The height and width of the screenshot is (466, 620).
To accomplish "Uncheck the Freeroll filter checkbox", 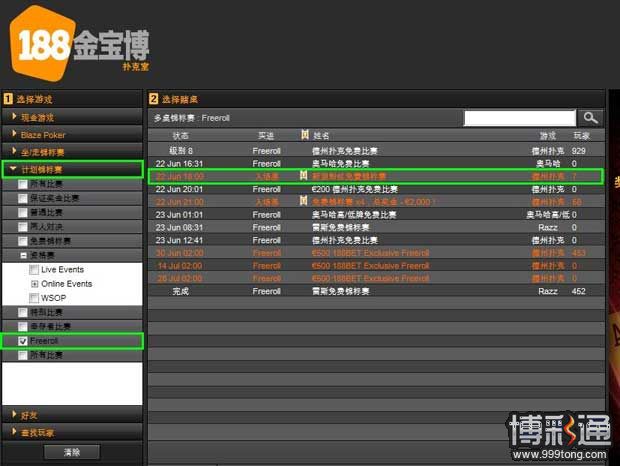I will pyautogui.click(x=23, y=341).
